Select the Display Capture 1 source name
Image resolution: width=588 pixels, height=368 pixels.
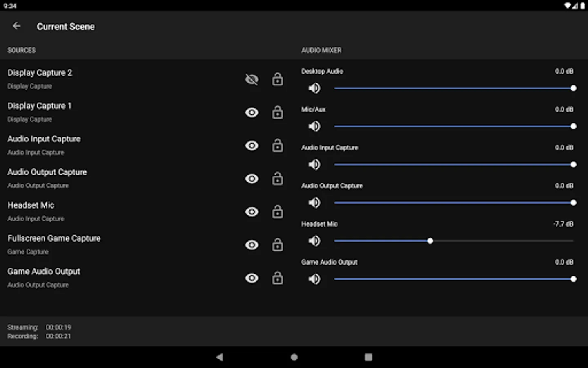coord(40,106)
